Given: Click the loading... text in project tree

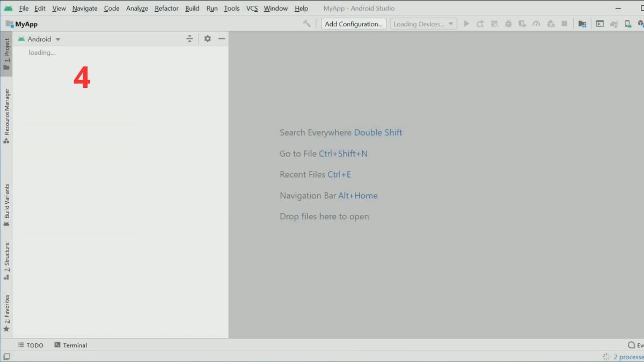Looking at the screenshot, I should pos(42,53).
